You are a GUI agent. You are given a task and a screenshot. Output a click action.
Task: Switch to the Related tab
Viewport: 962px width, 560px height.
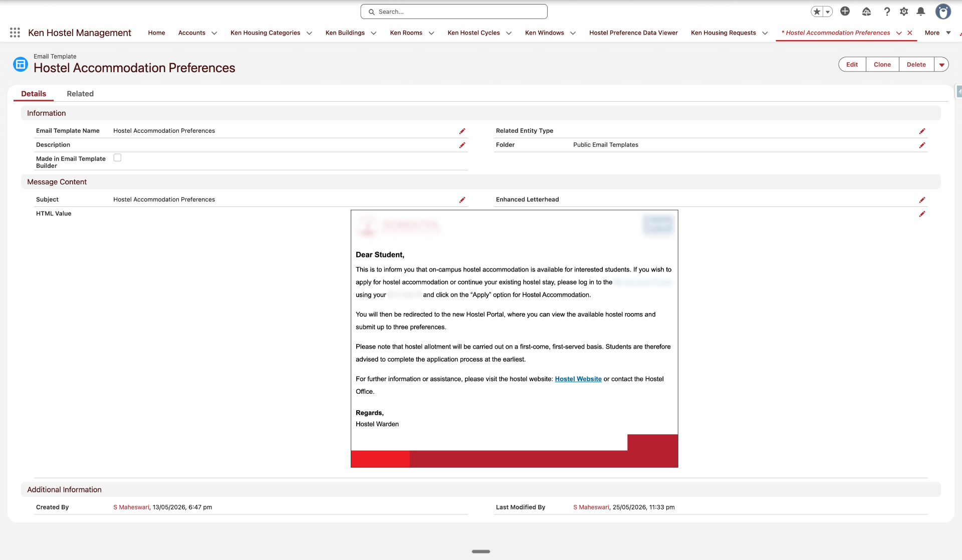(80, 94)
